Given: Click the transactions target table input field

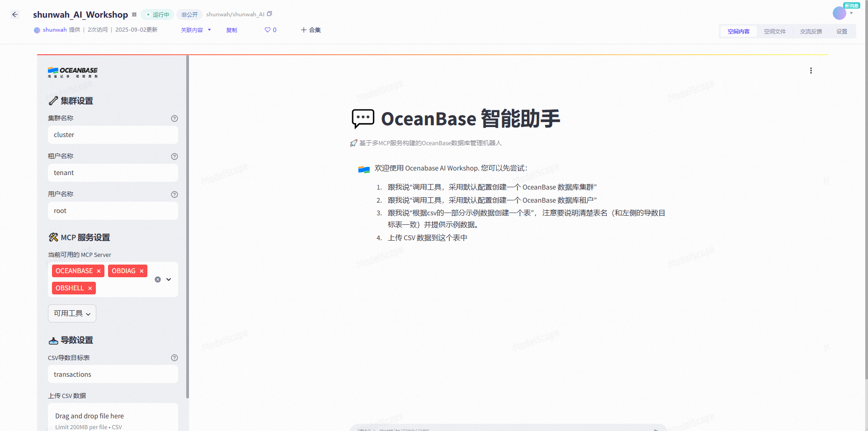Looking at the screenshot, I should [113, 374].
